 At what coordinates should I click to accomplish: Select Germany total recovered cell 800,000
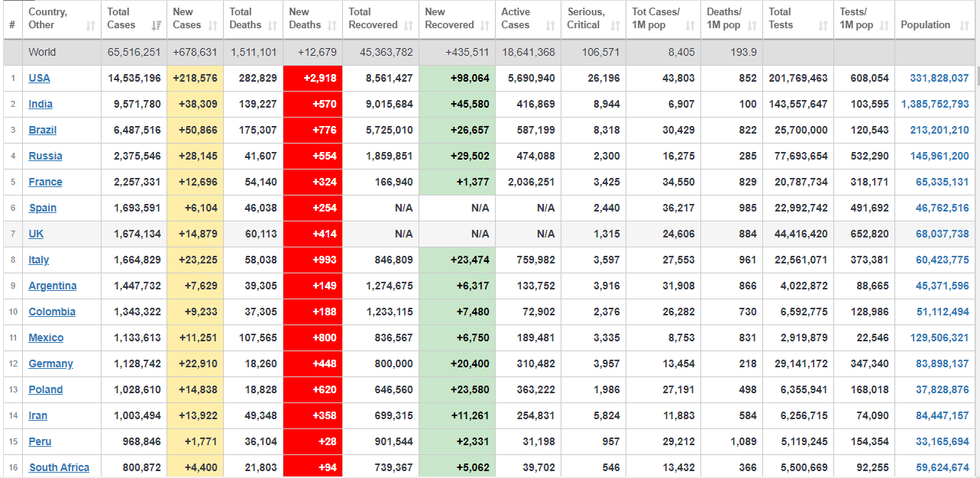point(380,363)
